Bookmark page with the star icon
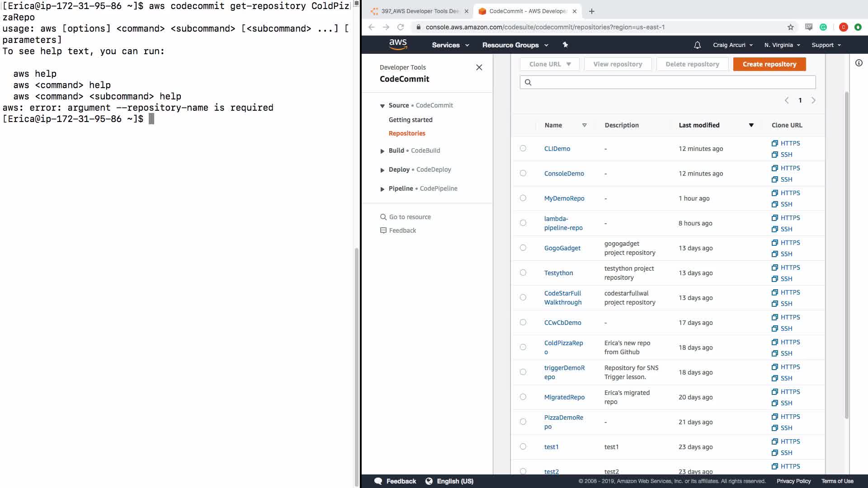 pyautogui.click(x=790, y=27)
